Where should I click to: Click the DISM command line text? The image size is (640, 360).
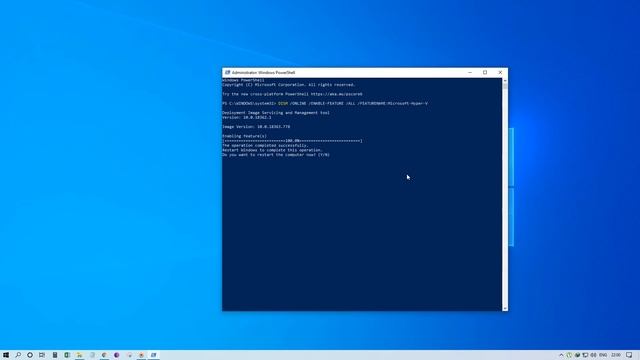(353, 103)
